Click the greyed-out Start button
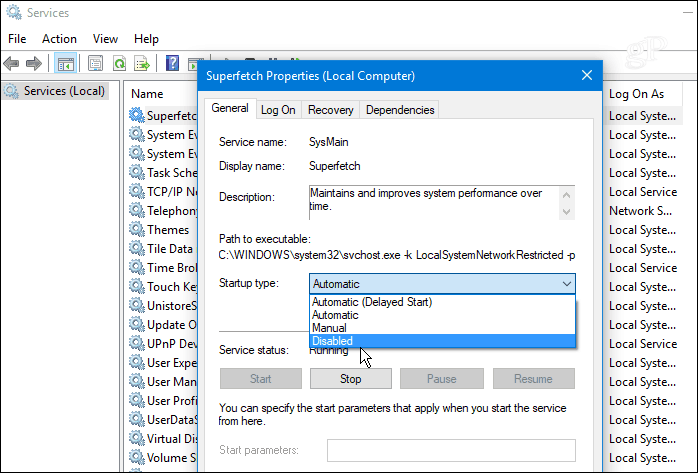This screenshot has width=698, height=473. [260, 379]
